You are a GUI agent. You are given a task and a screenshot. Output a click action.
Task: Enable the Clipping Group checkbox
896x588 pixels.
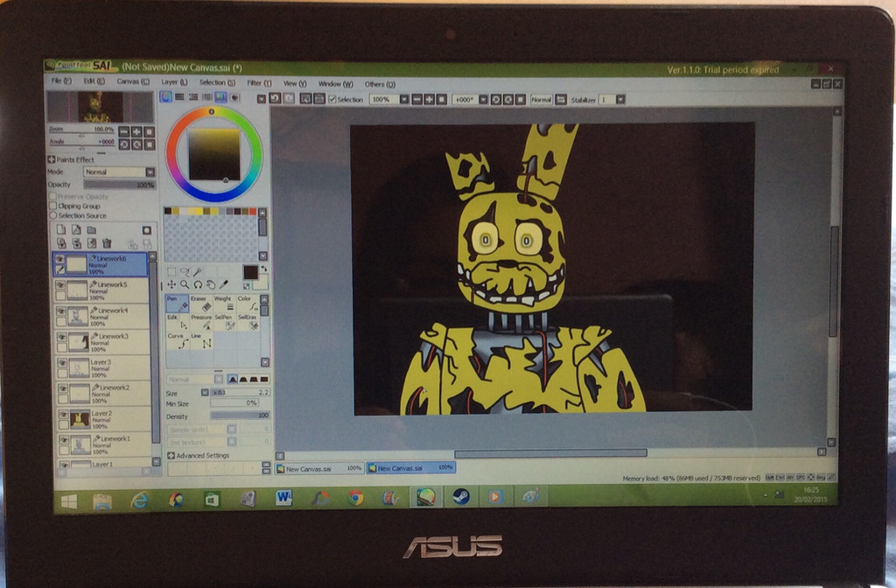(x=52, y=206)
